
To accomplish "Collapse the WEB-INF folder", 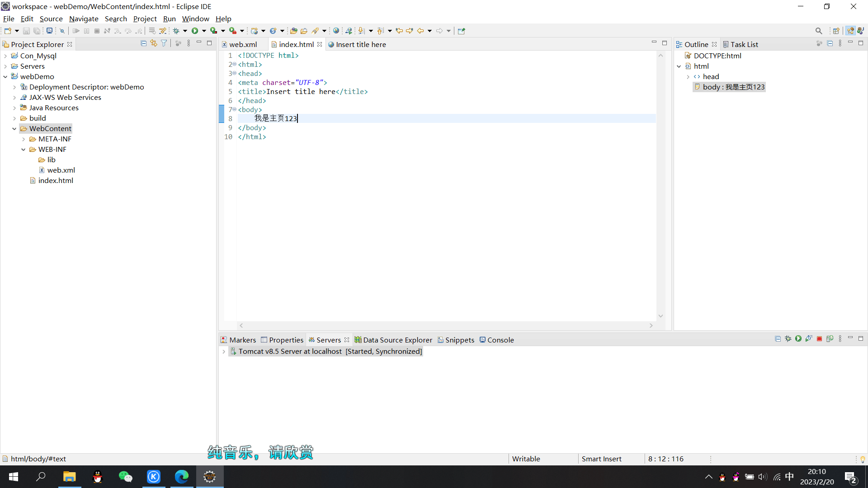I will (24, 150).
